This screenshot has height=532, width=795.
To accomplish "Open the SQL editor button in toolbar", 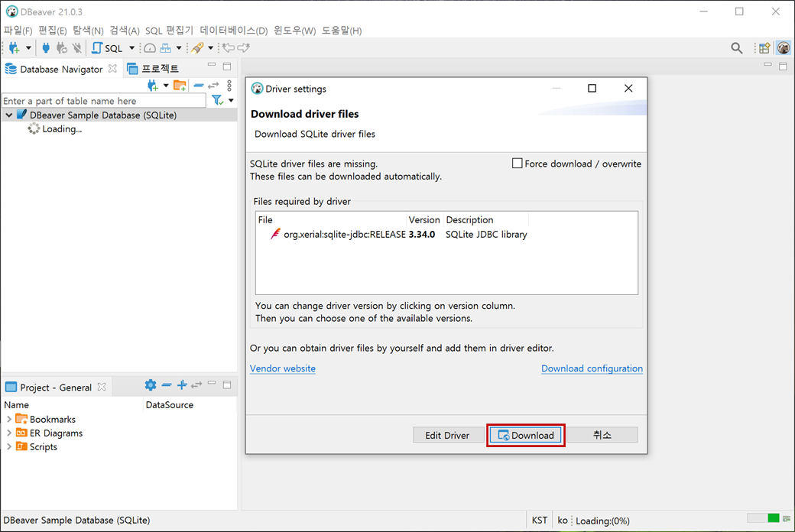I will click(108, 47).
